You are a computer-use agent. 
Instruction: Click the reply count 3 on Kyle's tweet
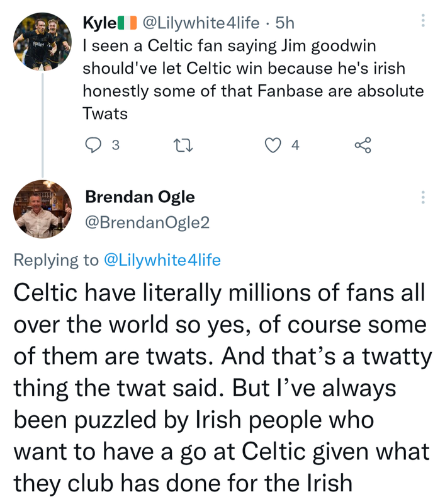tap(115, 146)
